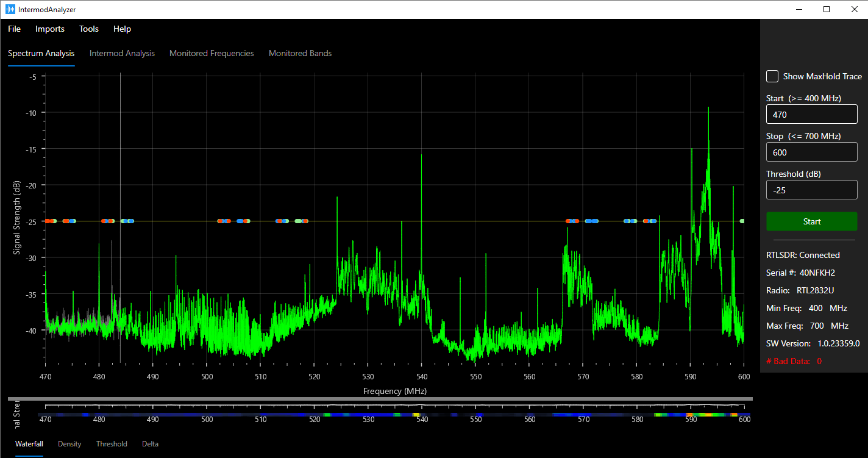868x458 pixels.
Task: Switch to the Intermod Analysis tab
Action: point(122,53)
